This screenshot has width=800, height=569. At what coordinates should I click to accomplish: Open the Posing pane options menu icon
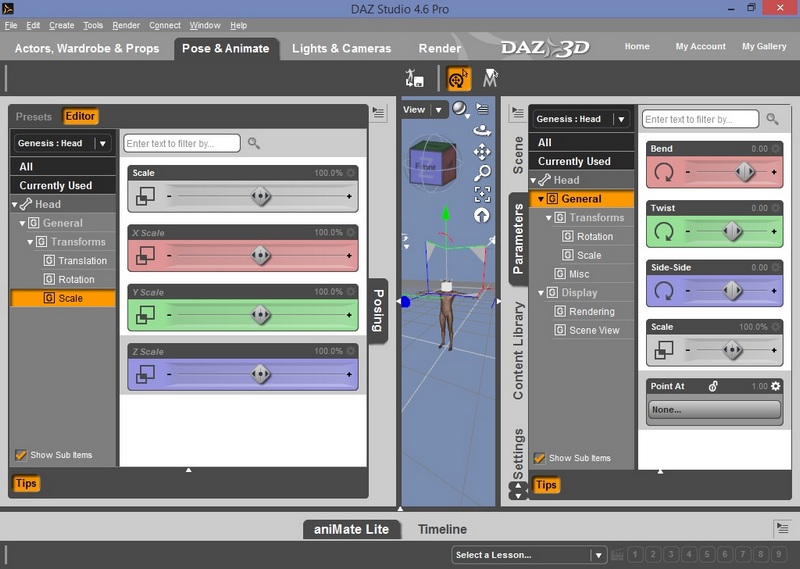pyautogui.click(x=379, y=112)
